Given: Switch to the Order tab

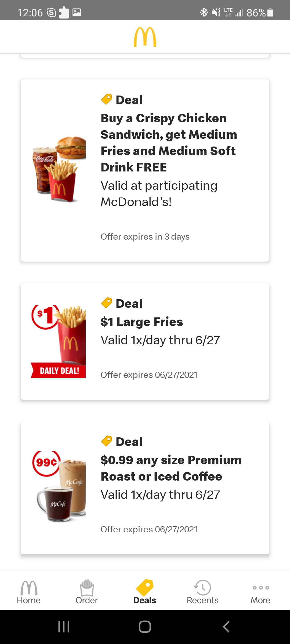Looking at the screenshot, I should coord(87,592).
